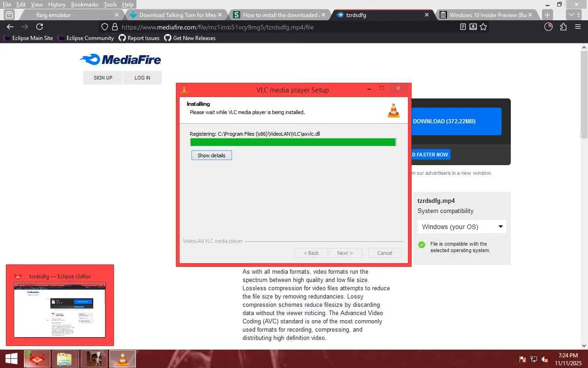588x368 pixels.
Task: Open the Bookmarks menu
Action: [x=85, y=4]
